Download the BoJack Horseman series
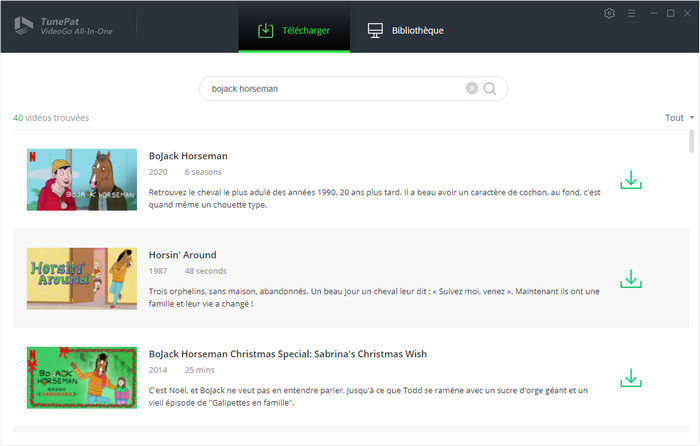 pyautogui.click(x=631, y=180)
